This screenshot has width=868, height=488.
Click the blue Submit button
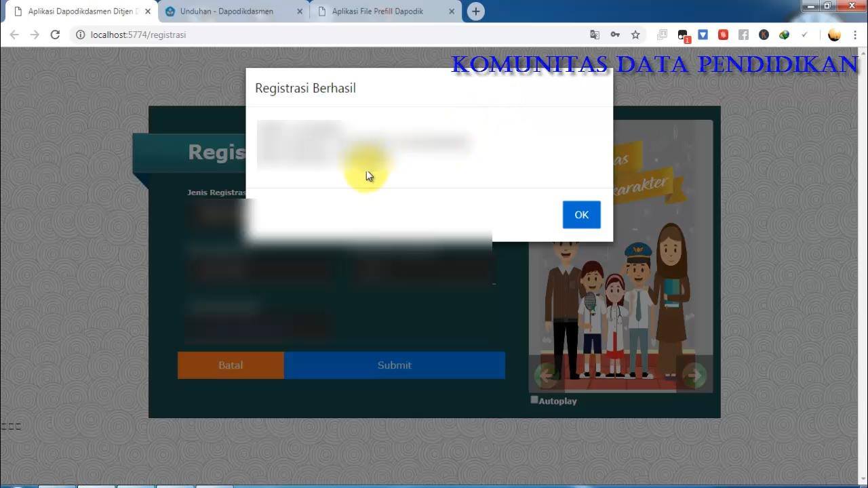click(x=395, y=365)
